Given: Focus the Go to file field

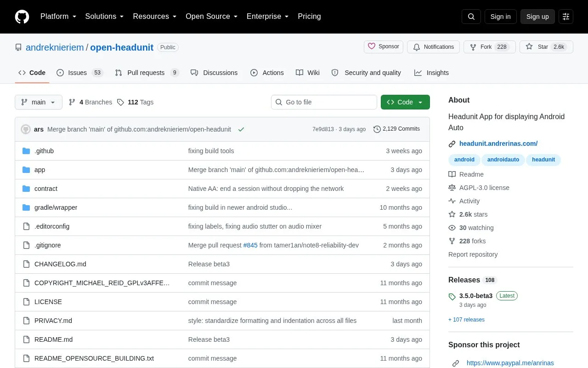Looking at the screenshot, I should coord(324,102).
